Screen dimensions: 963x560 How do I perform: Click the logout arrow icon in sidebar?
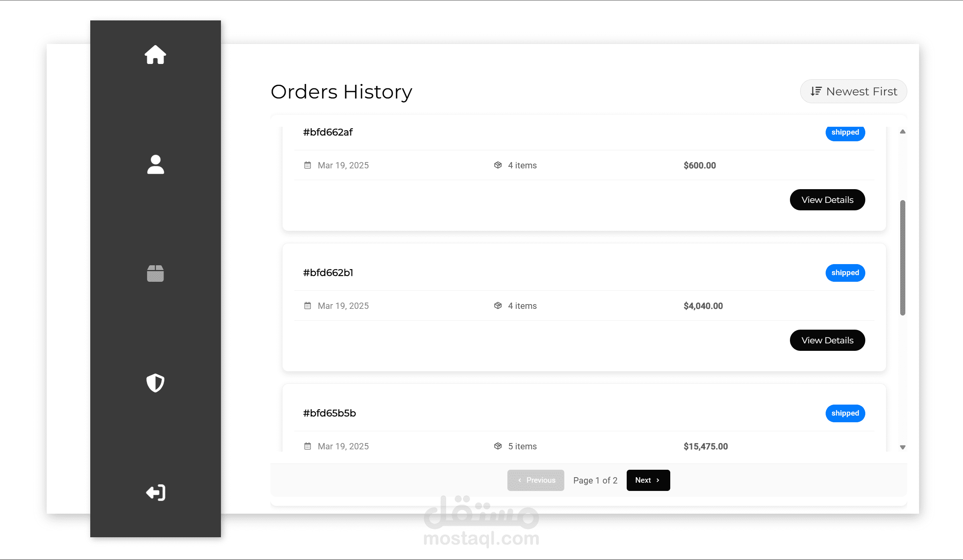click(155, 492)
